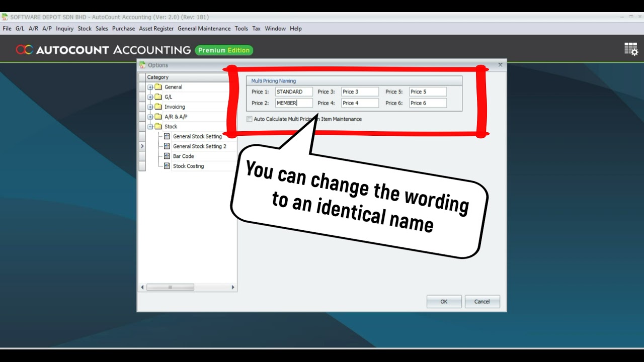Open the Help menu
Viewport: 644px width, 362px height.
tap(296, 29)
